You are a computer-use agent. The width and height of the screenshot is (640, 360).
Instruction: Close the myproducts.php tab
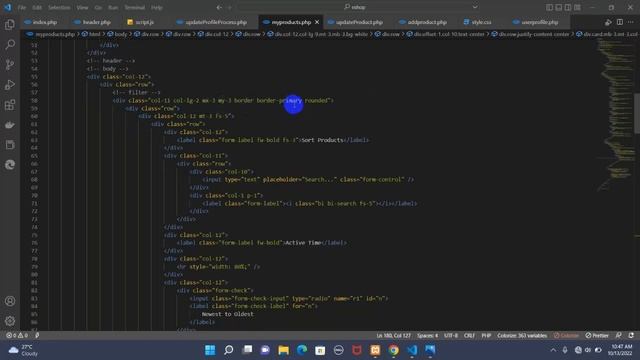click(317, 22)
